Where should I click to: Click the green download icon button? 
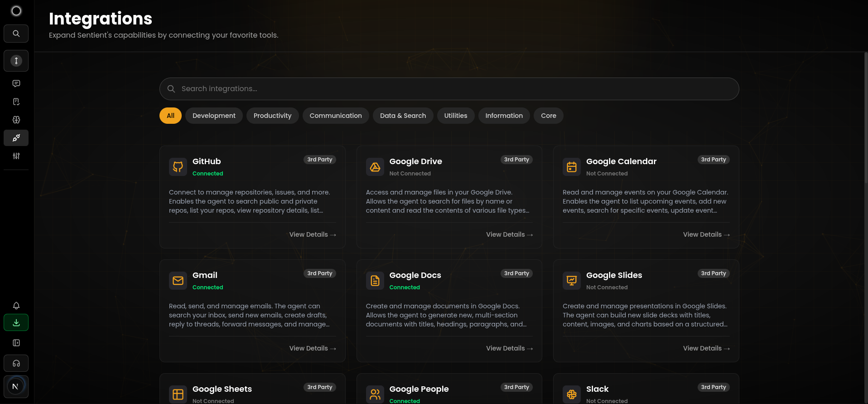(16, 323)
